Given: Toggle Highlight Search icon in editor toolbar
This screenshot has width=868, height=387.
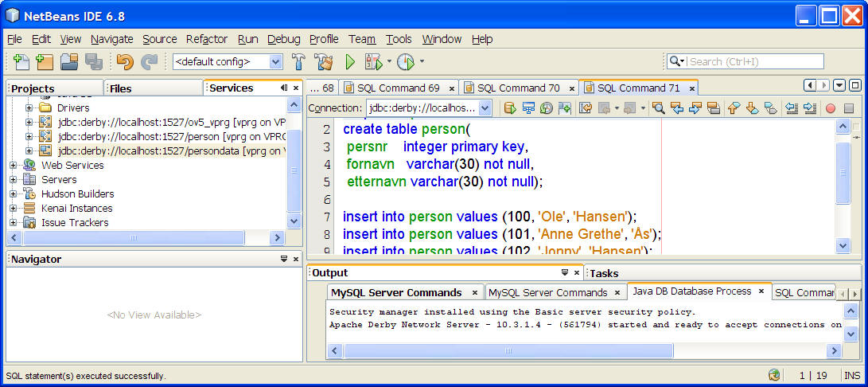Looking at the screenshot, I should 714,108.
